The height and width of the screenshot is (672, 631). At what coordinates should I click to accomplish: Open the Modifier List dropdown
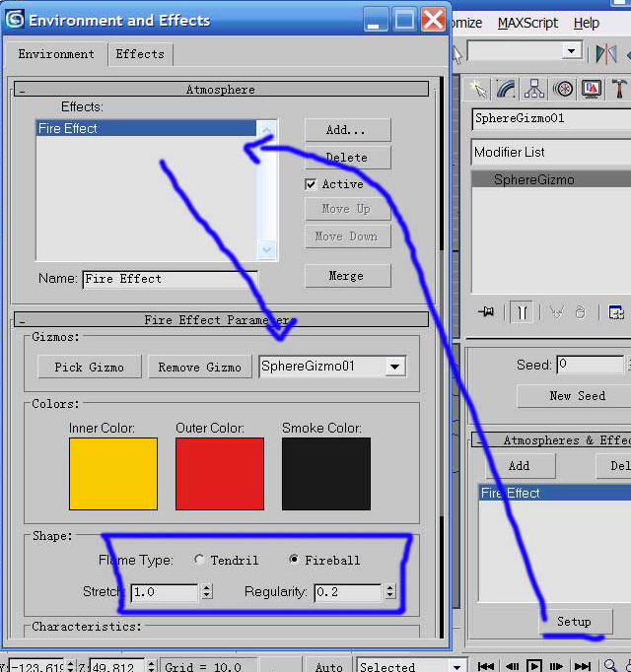coord(551,152)
